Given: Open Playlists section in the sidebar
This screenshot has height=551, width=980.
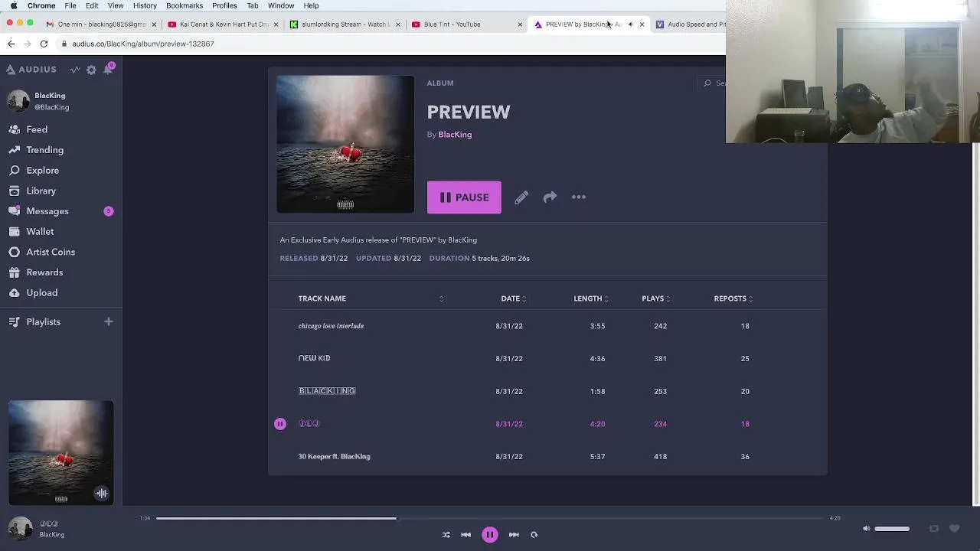Looking at the screenshot, I should pos(43,322).
